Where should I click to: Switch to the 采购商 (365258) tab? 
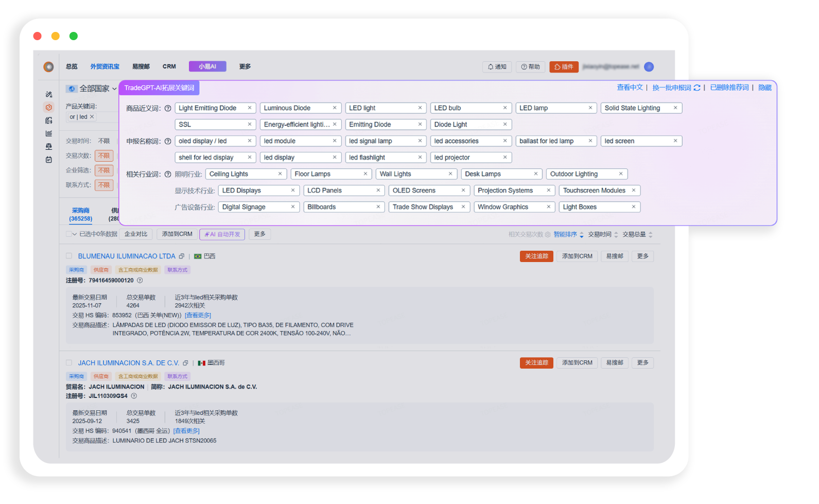coord(80,215)
